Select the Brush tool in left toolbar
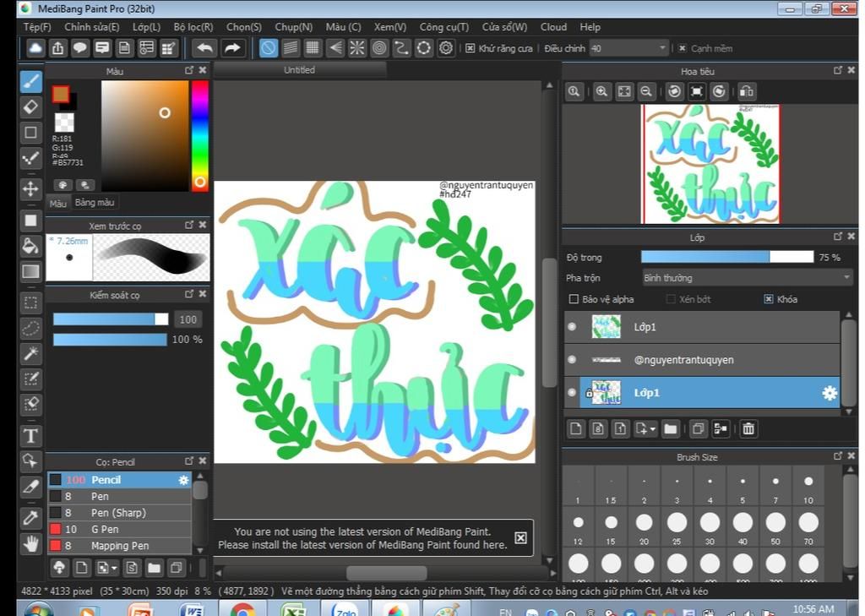Viewport: 865px width, 616px height. [x=31, y=82]
